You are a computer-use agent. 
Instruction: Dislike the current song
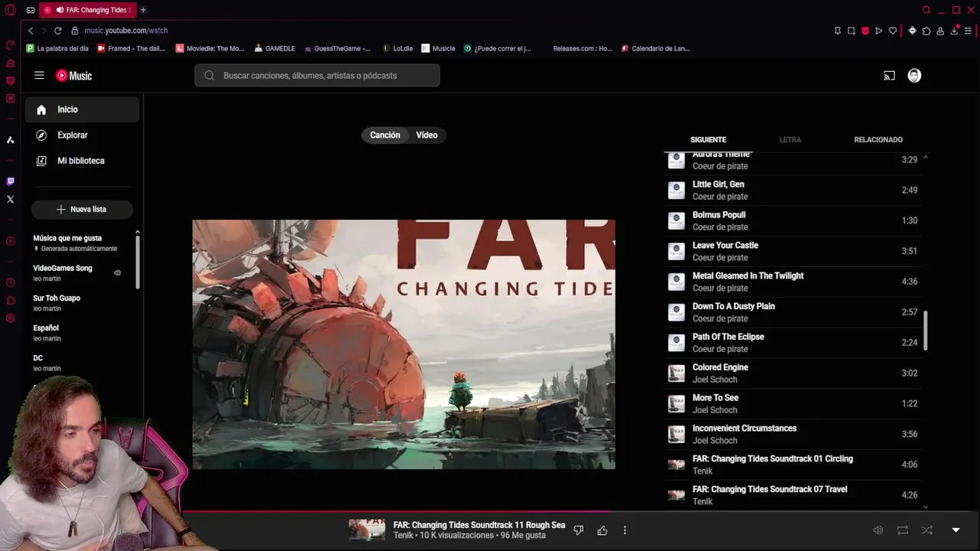click(579, 530)
